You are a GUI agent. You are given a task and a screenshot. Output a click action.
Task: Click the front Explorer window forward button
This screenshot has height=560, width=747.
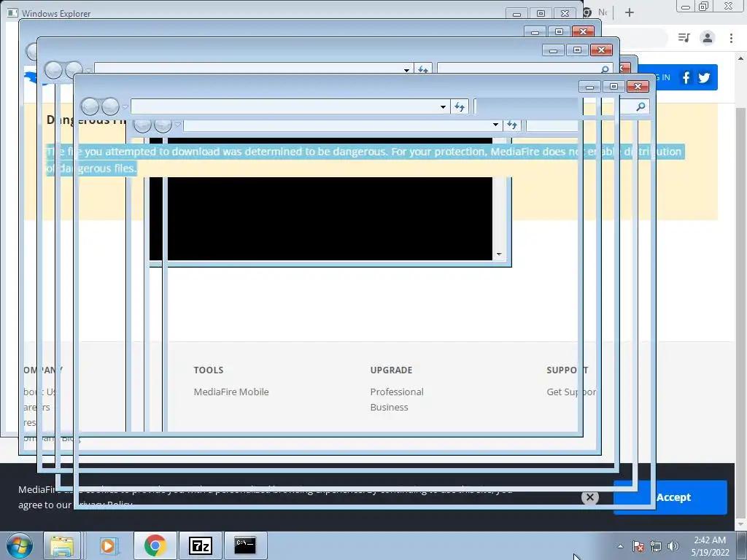111,106
